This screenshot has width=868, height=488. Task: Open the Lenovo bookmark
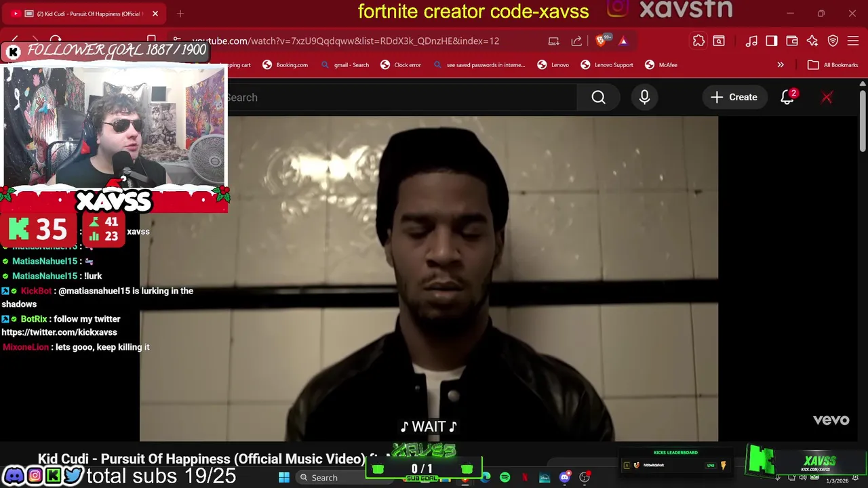pyautogui.click(x=553, y=65)
